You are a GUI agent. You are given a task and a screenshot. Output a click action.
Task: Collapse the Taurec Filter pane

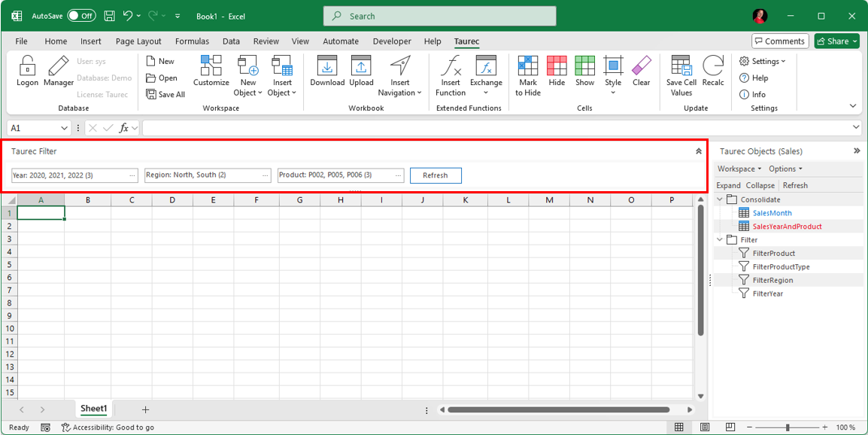pos(699,151)
